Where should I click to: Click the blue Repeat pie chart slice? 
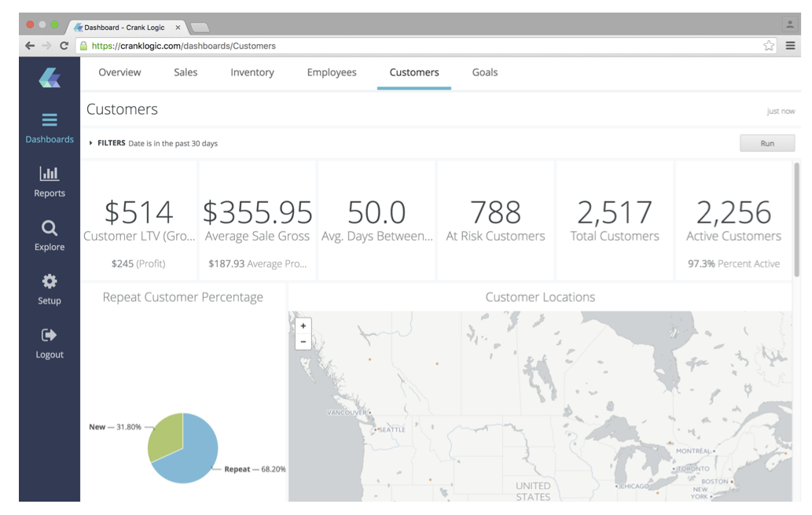click(x=193, y=456)
